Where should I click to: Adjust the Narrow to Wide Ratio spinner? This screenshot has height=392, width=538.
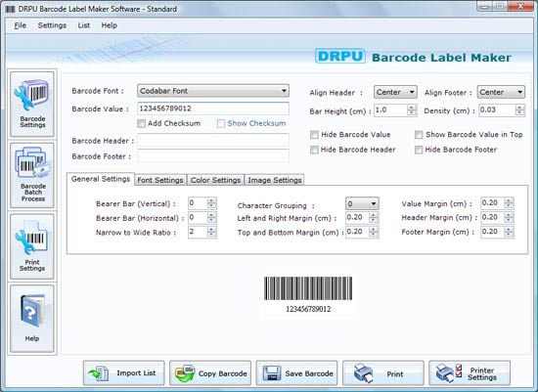(x=211, y=232)
